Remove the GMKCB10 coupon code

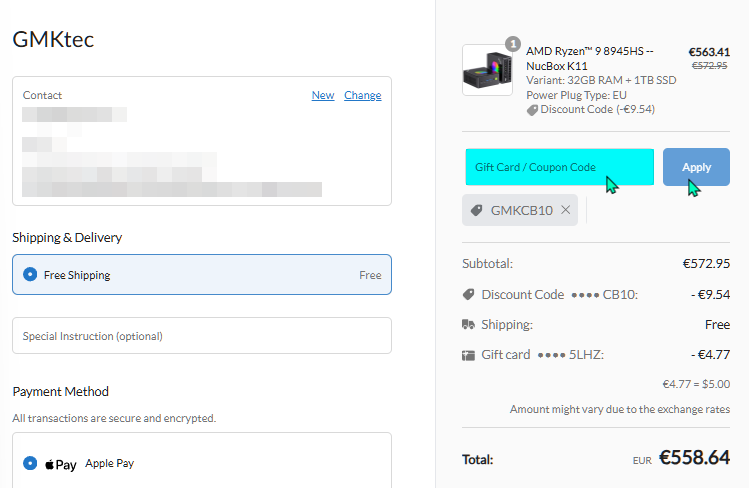coord(566,210)
